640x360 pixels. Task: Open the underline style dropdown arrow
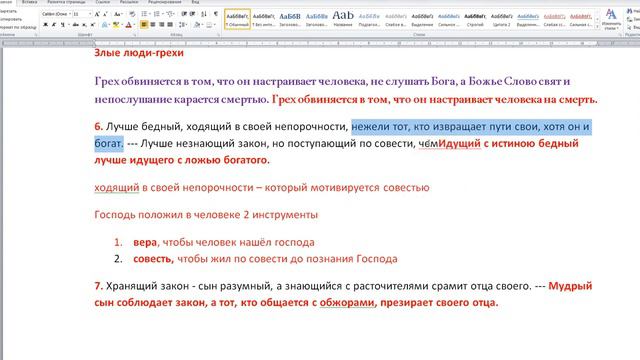(x=68, y=25)
